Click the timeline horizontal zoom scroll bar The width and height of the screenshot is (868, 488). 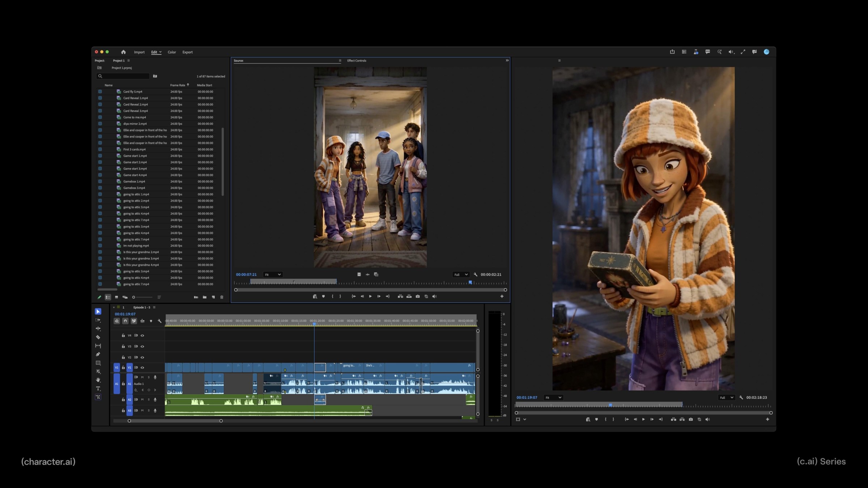coord(175,421)
